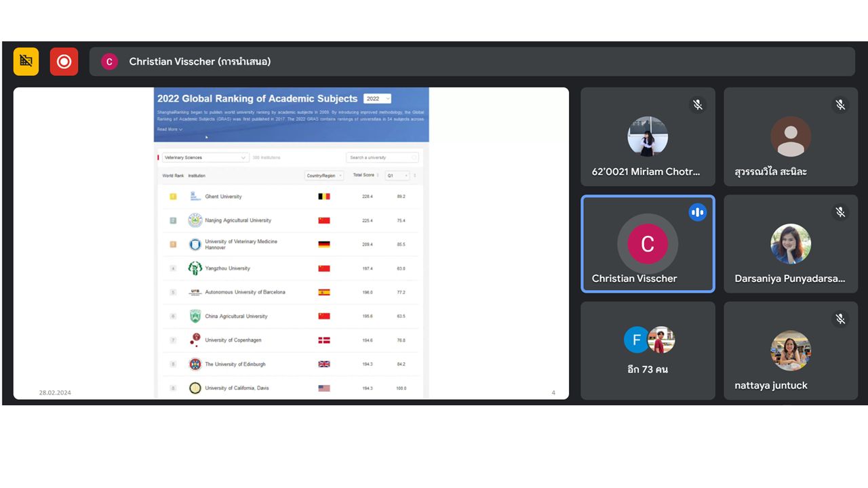Select Darsaniya Punyadarsa's participant tile
868x488 pixels.
(x=791, y=244)
